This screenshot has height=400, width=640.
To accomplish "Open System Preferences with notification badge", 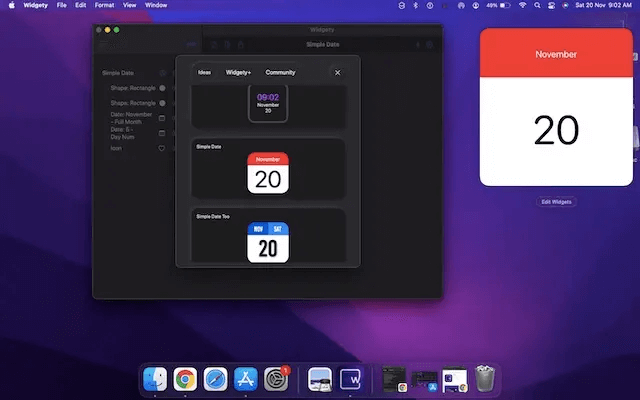I will coord(276,378).
